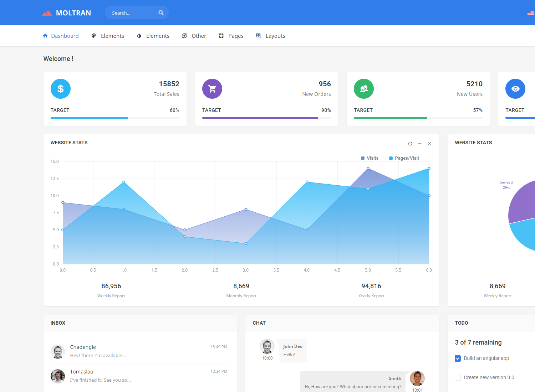Click the search magnifier icon
This screenshot has height=392, width=535.
161,13
